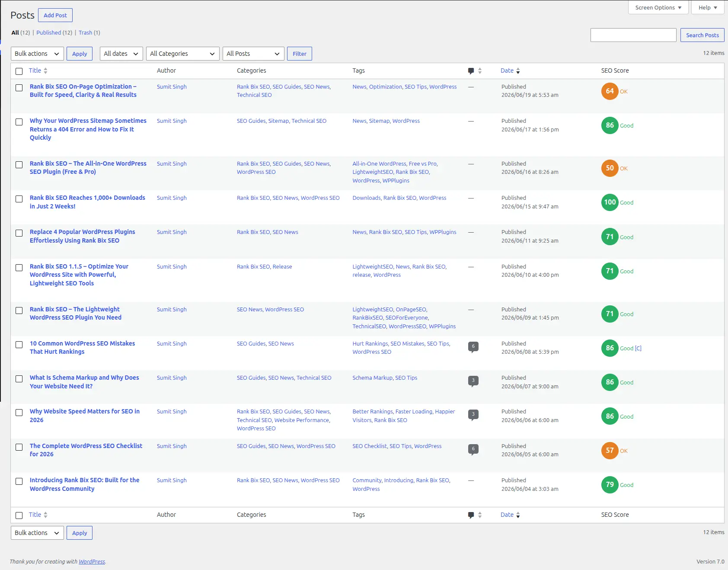Expand the Help panel

click(708, 7)
